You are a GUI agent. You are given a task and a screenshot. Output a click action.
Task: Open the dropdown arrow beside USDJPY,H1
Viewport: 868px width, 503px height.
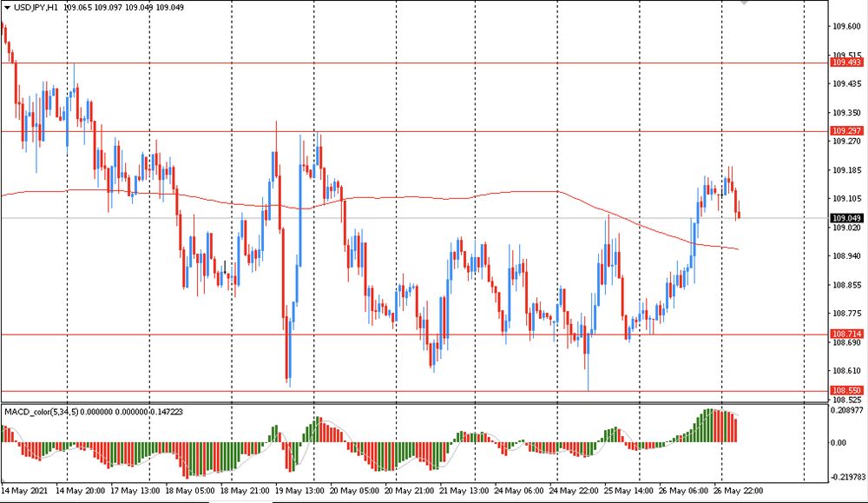(6, 7)
